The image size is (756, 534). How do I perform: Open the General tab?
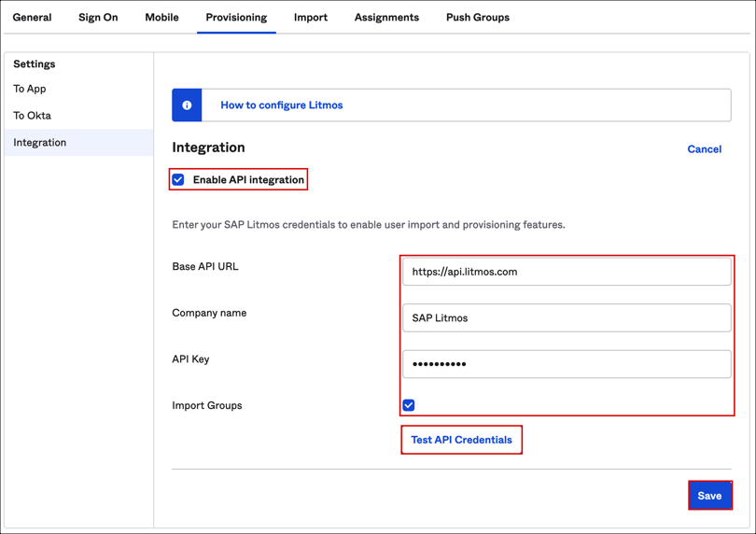(x=33, y=18)
